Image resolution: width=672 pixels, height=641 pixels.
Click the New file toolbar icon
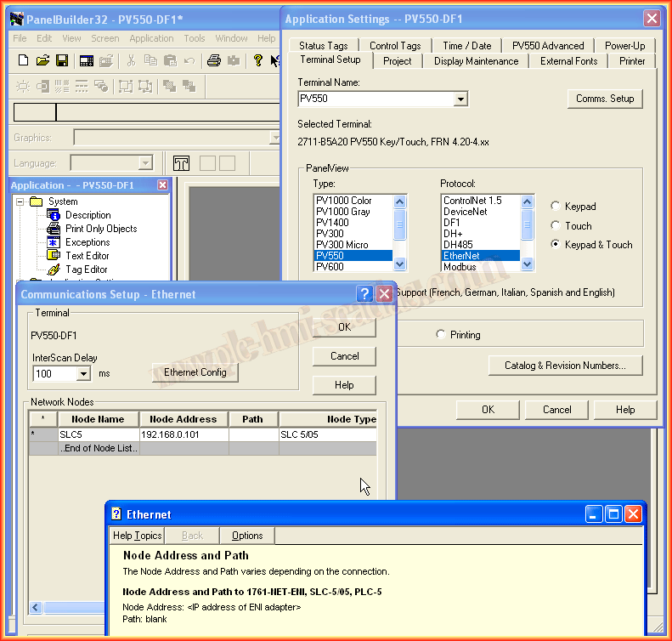24,60
